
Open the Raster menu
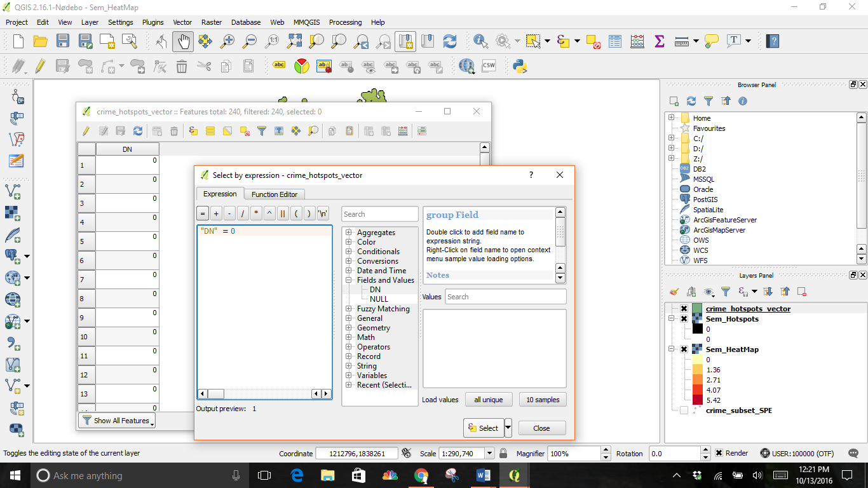211,22
